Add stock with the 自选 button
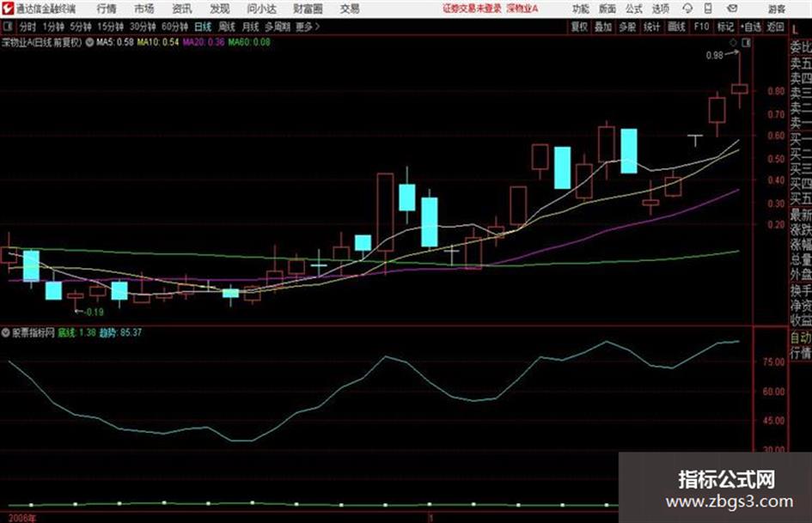Screen dimensions: 812x523 coord(751,27)
